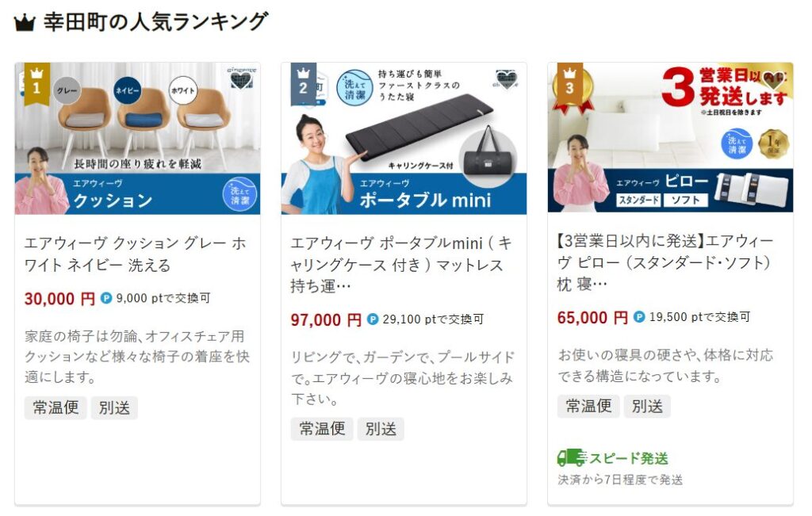The height and width of the screenshot is (516, 812).
Task: Open the エアウィーヴ クッション product image
Action: pos(137,138)
